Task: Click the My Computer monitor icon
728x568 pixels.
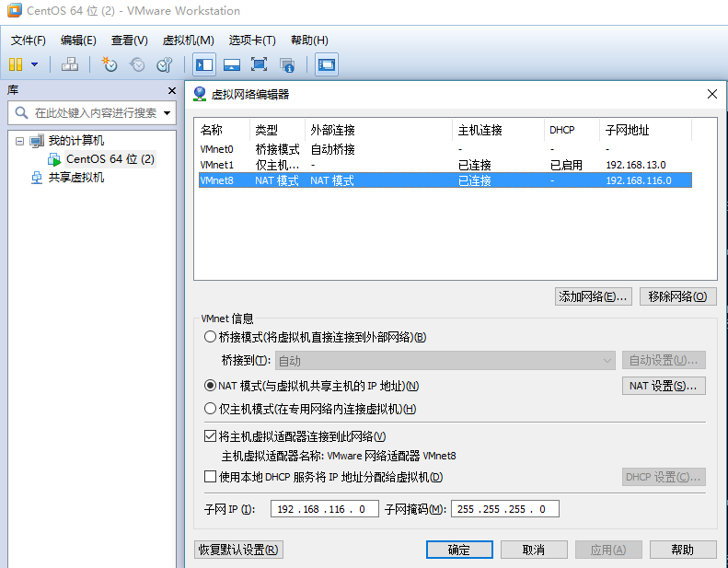Action: coord(37,141)
